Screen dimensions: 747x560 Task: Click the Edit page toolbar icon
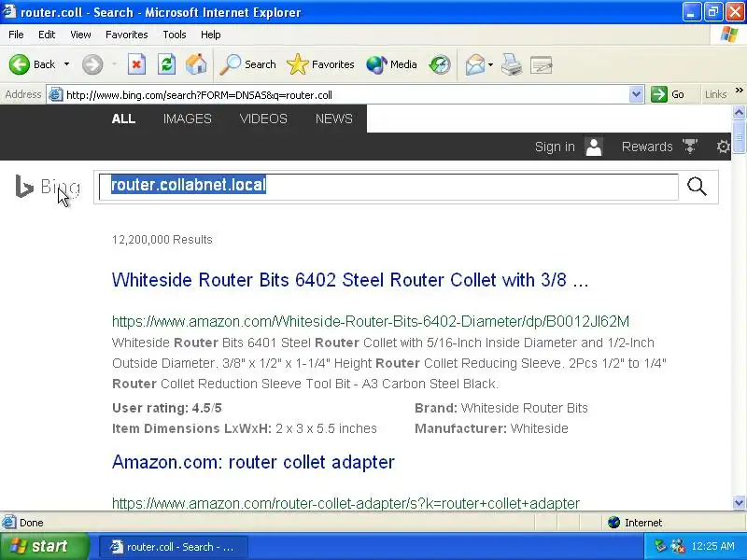(x=542, y=64)
